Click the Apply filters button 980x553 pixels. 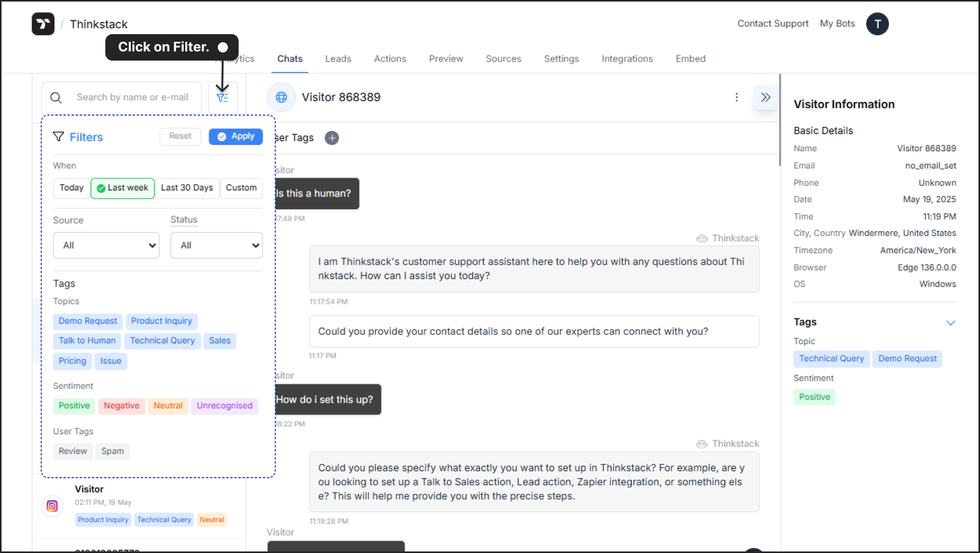(236, 136)
